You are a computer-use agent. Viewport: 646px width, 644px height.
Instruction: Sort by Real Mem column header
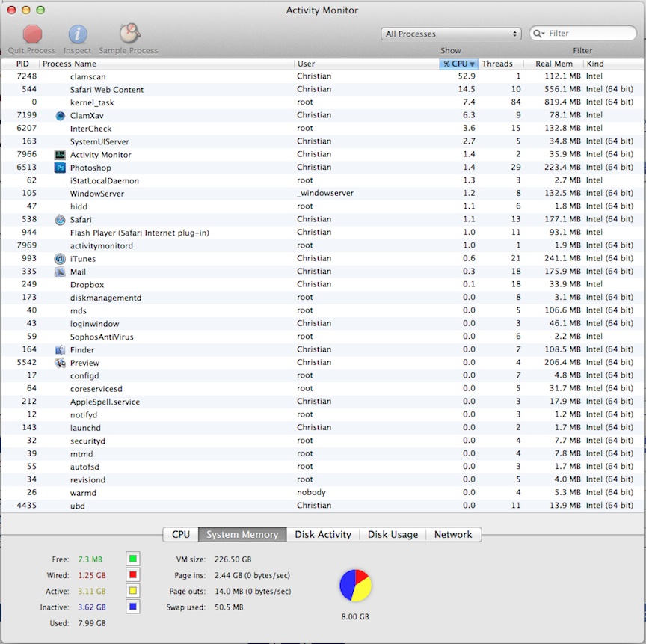[x=554, y=64]
